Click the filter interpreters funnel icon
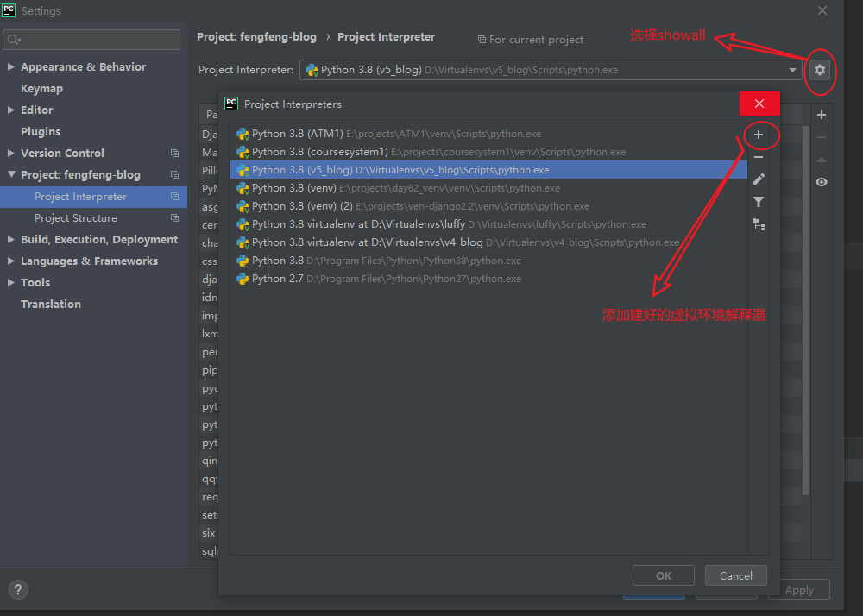This screenshot has height=616, width=863. tap(759, 202)
